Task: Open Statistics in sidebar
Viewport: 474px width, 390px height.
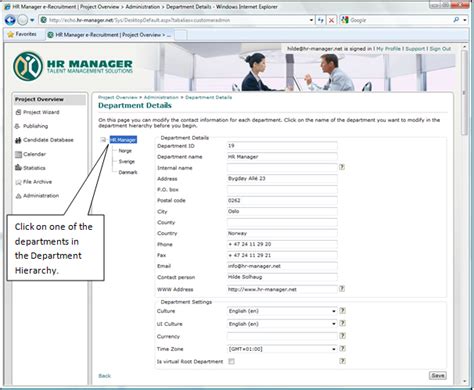Action: click(x=34, y=168)
